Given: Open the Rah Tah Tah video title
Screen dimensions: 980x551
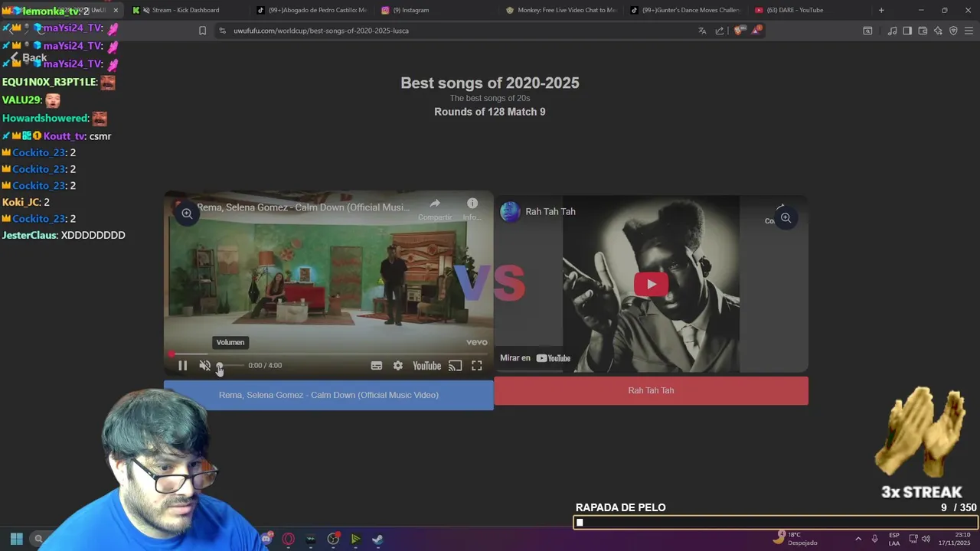Looking at the screenshot, I should click(550, 212).
